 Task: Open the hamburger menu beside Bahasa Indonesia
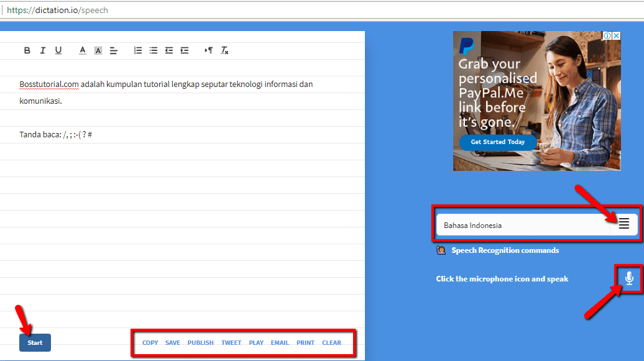623,224
